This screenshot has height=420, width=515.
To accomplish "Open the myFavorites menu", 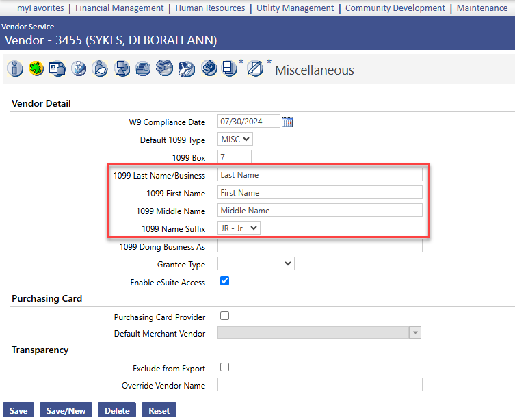I will (40, 8).
